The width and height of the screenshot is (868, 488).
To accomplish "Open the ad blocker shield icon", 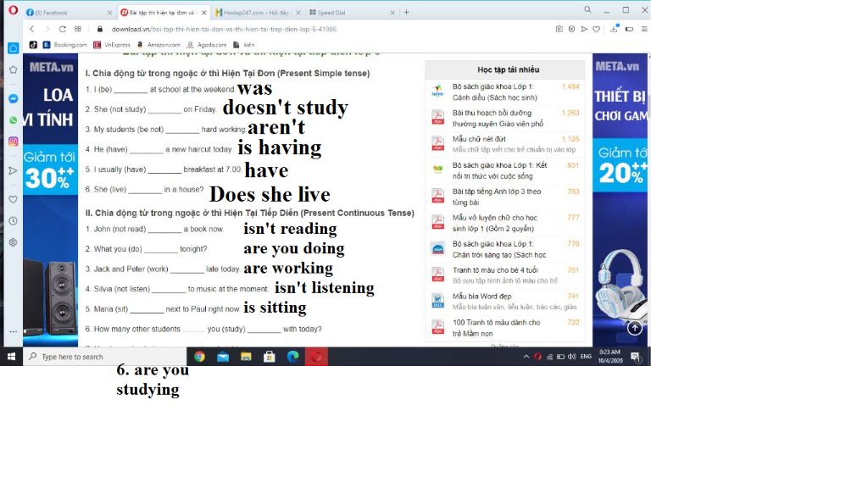I will coord(571,29).
